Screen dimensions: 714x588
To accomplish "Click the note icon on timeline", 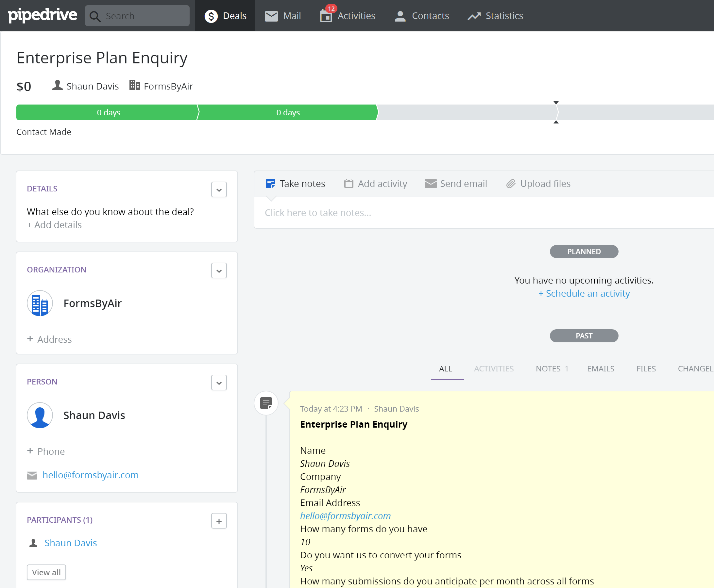I will click(x=266, y=403).
